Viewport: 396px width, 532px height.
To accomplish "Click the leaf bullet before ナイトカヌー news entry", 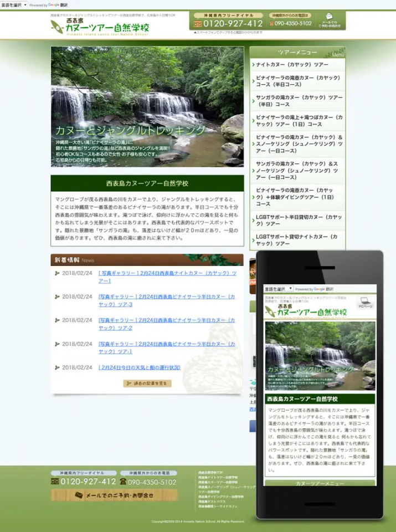I will (57, 273).
